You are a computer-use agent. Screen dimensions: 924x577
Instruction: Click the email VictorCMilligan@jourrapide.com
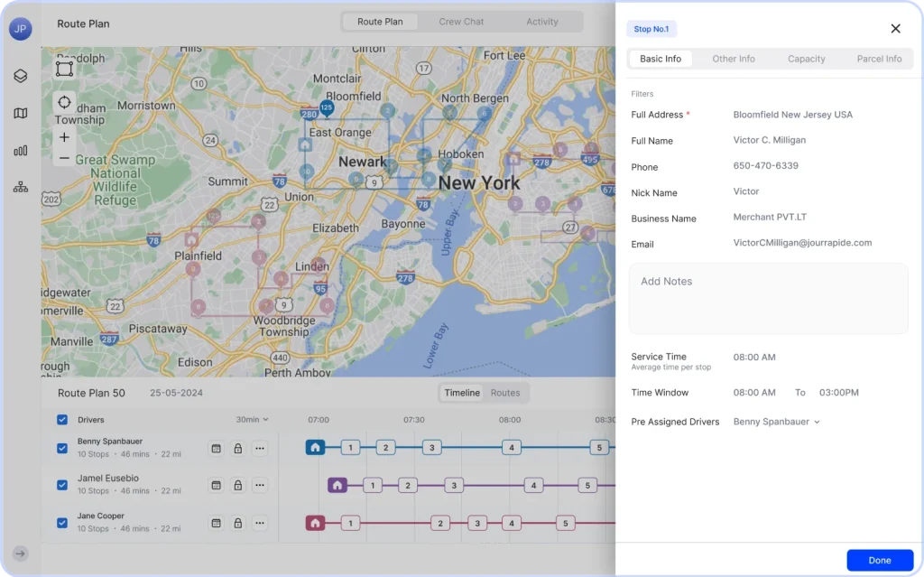[802, 243]
